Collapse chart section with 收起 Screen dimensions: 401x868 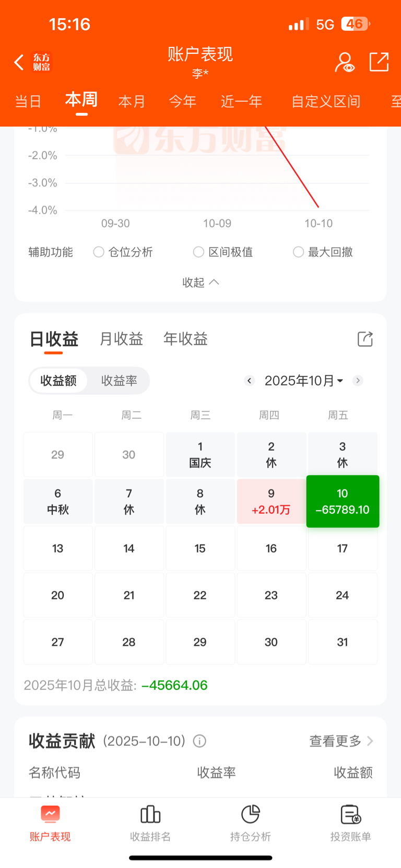(x=200, y=283)
